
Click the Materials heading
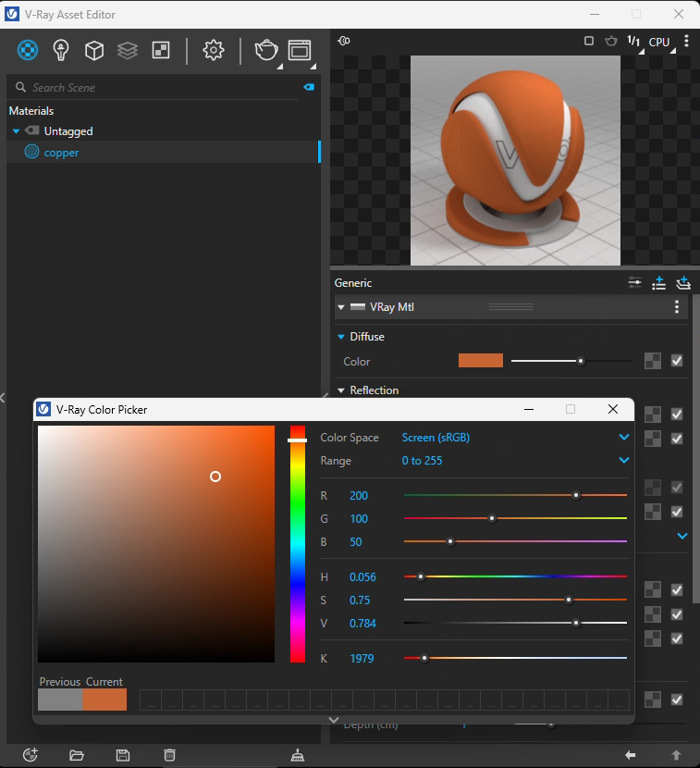pyautogui.click(x=31, y=111)
